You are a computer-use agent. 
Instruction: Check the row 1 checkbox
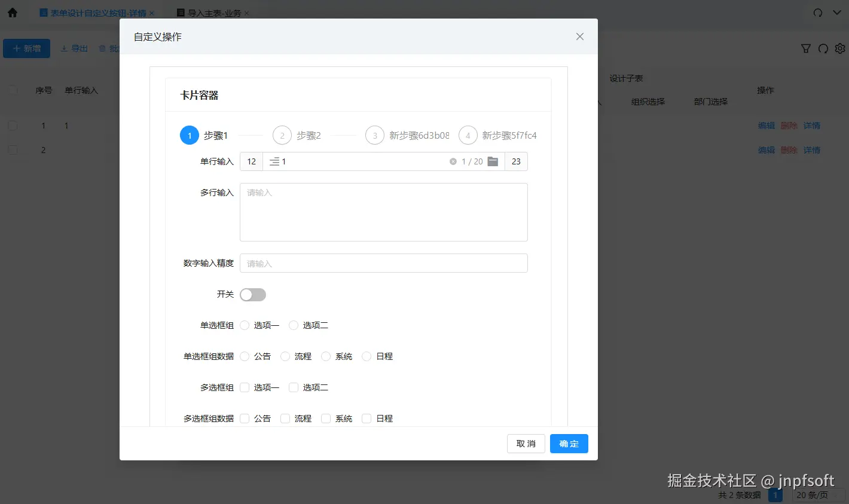pyautogui.click(x=13, y=126)
